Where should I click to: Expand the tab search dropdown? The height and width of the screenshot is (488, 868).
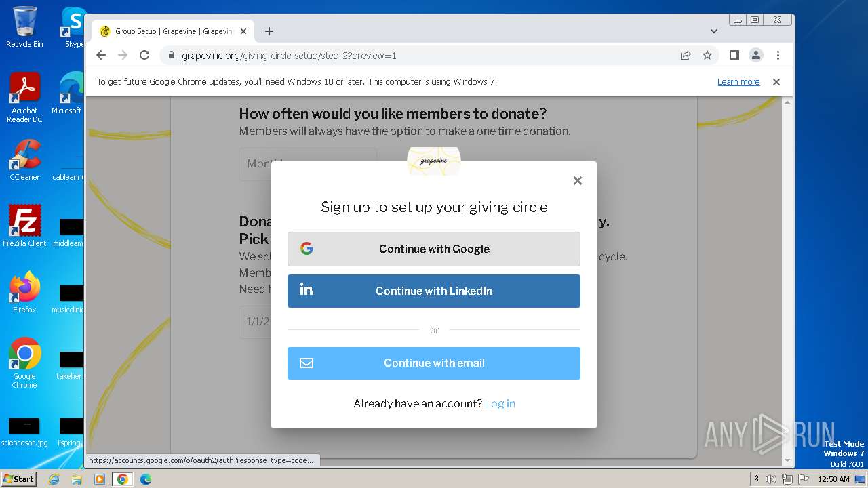pyautogui.click(x=714, y=31)
